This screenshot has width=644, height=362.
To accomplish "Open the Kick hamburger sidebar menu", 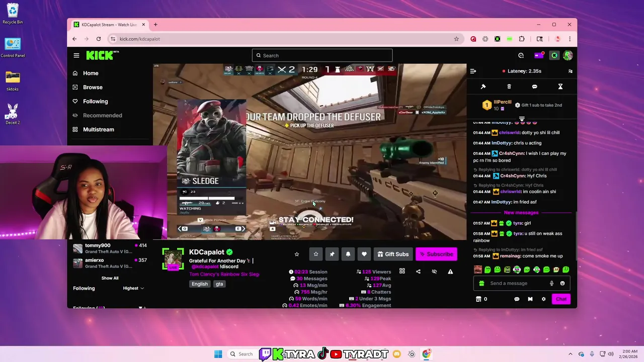I will point(76,55).
